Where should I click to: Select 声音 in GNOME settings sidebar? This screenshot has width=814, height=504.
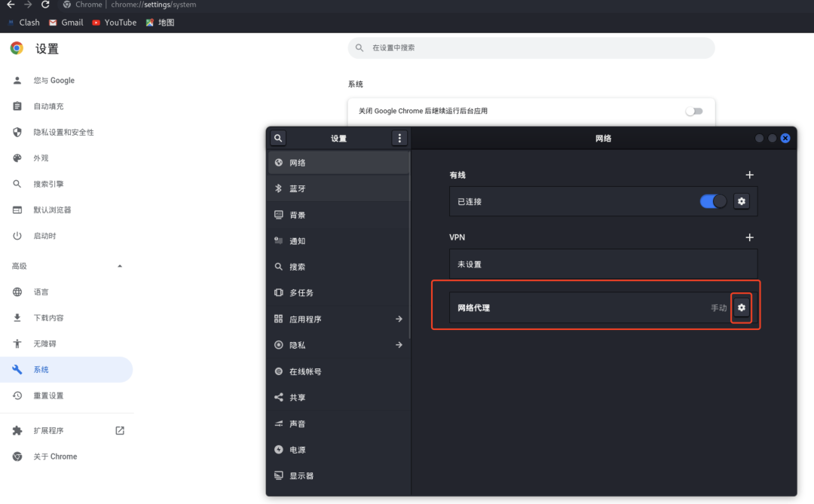(x=338, y=424)
